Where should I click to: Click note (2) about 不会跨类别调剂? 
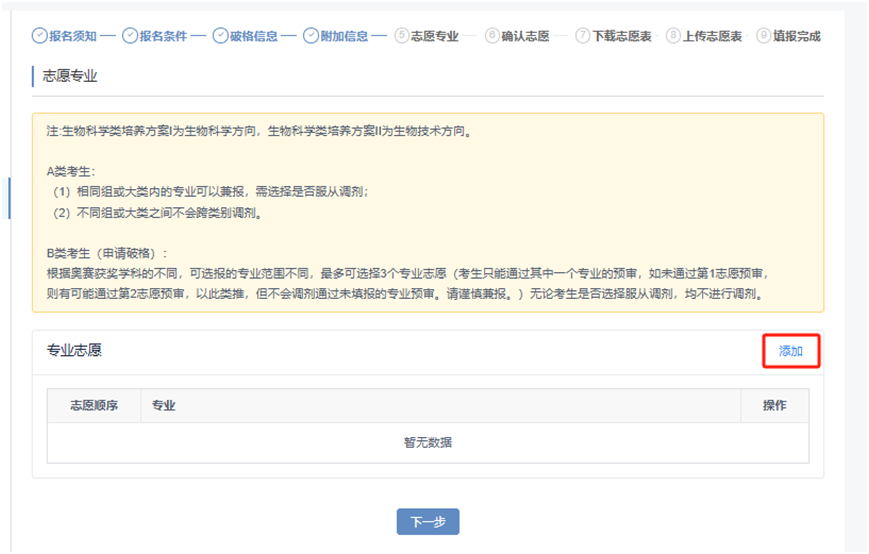pos(157,213)
